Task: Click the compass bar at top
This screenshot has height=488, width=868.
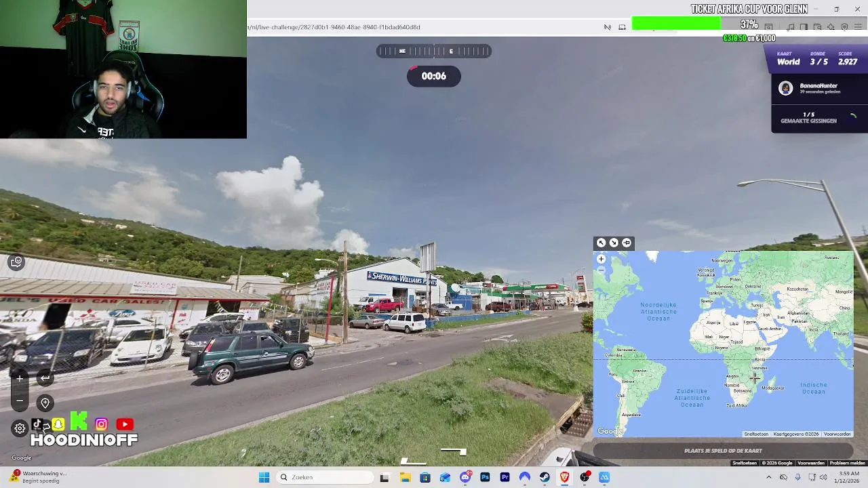Action: pyautogui.click(x=434, y=51)
